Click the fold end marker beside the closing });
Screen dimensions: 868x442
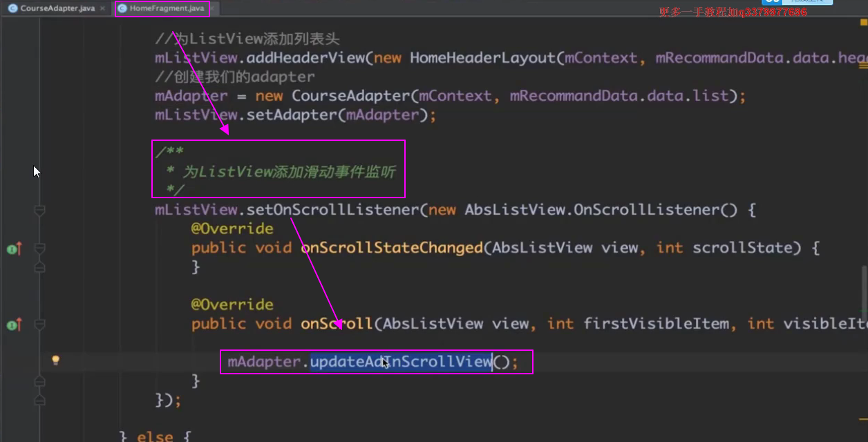point(39,399)
